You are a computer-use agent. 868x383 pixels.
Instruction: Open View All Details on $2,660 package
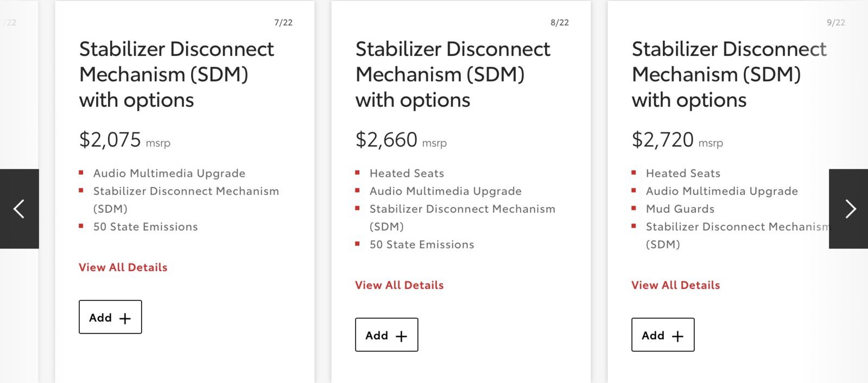(400, 285)
